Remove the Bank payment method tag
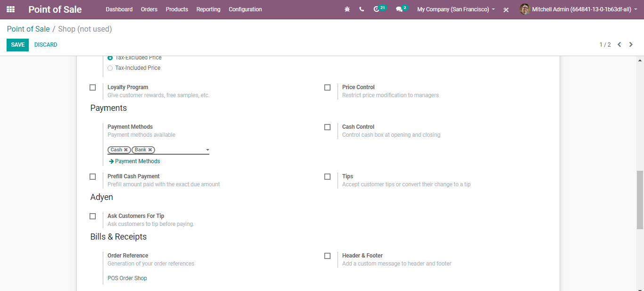 click(150, 150)
